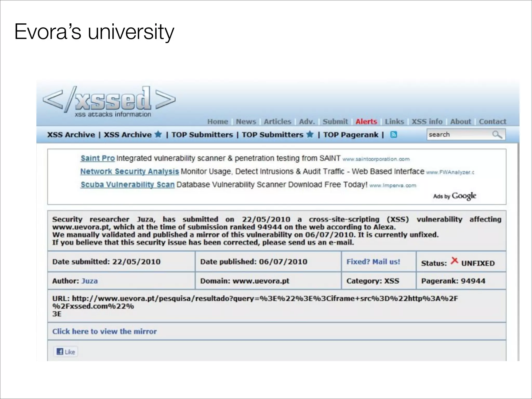532x399 pixels.
Task: Click 'Date published: 06/07/2010' cell
Action: 268,262
